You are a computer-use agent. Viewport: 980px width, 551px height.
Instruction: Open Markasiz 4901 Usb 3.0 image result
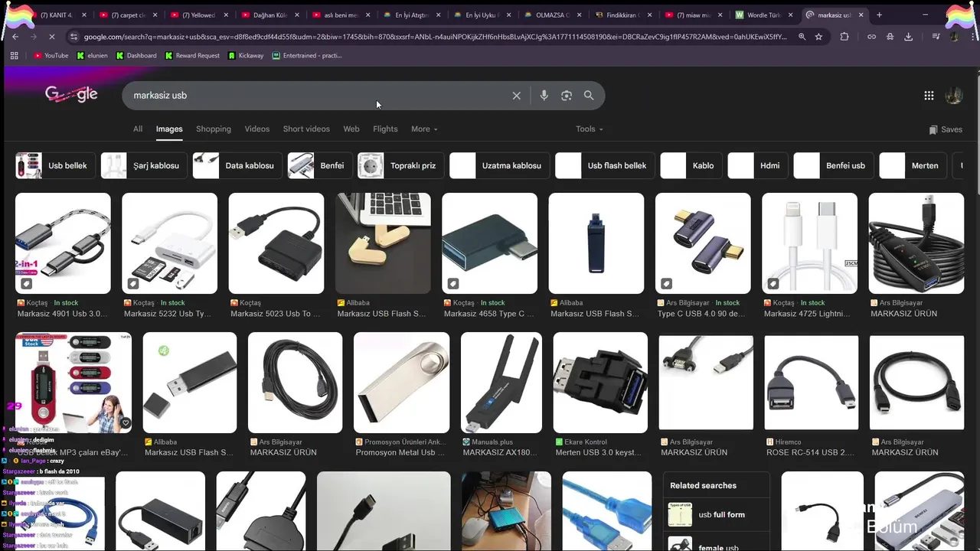[63, 243]
